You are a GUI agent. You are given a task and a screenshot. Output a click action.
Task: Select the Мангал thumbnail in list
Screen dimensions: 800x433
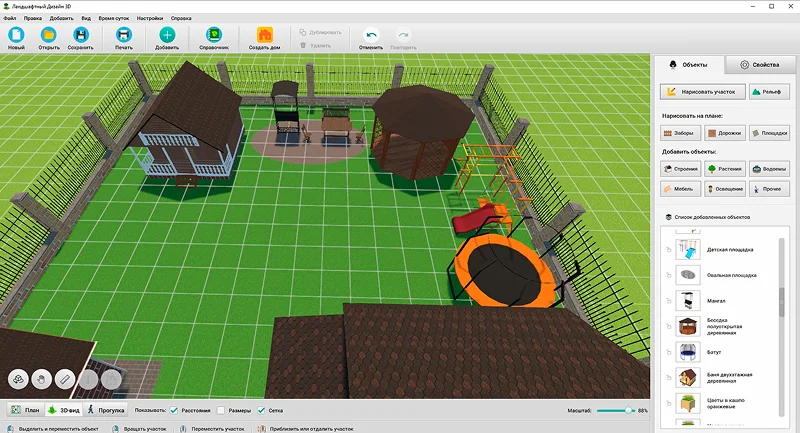click(x=688, y=301)
